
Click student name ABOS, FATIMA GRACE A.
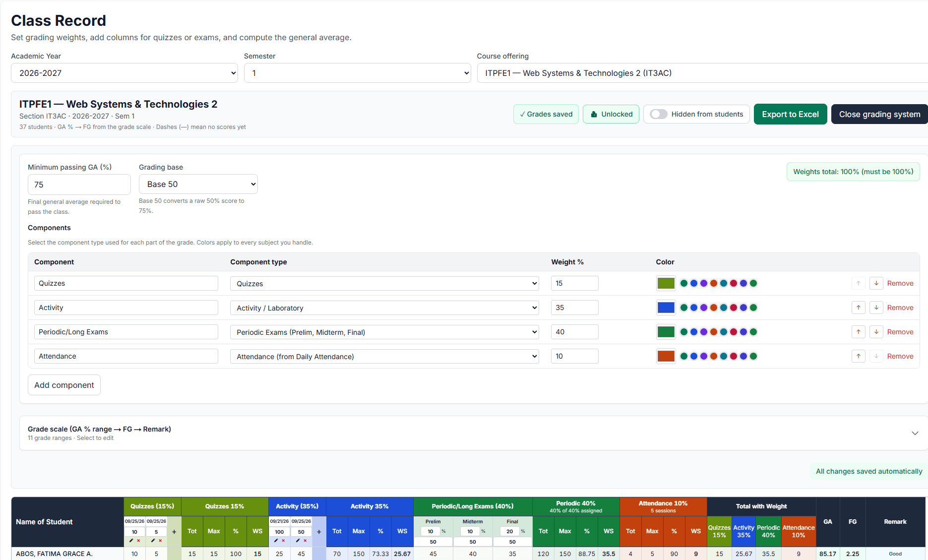pyautogui.click(x=54, y=554)
